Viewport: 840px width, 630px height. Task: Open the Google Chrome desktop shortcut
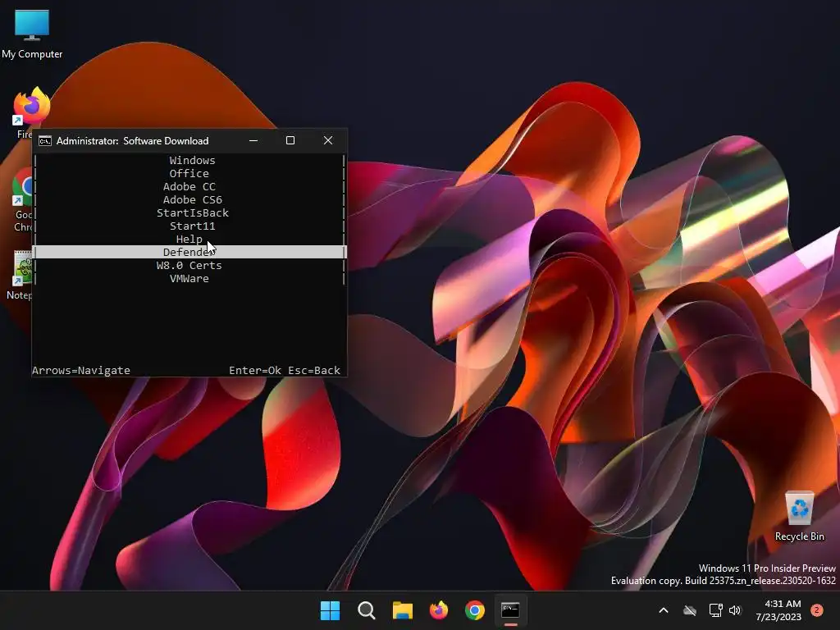point(22,200)
